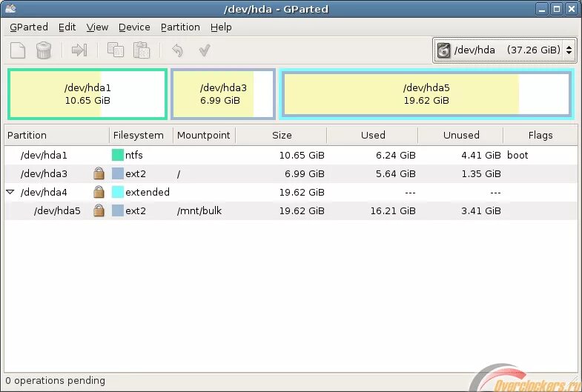Sort by the Filesystem column header
The width and height of the screenshot is (582, 392).
point(141,136)
